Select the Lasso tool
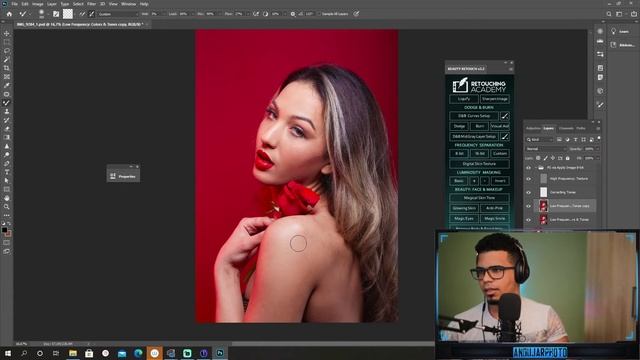Viewport: 640px width, 360px height. (x=7, y=51)
